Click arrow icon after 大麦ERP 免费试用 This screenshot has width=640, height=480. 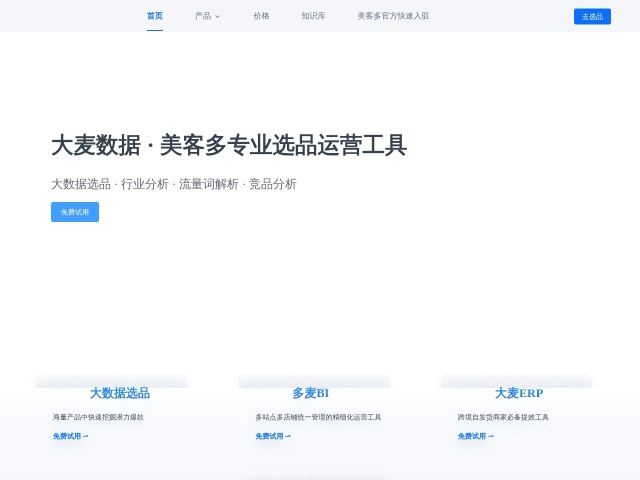(x=491, y=436)
